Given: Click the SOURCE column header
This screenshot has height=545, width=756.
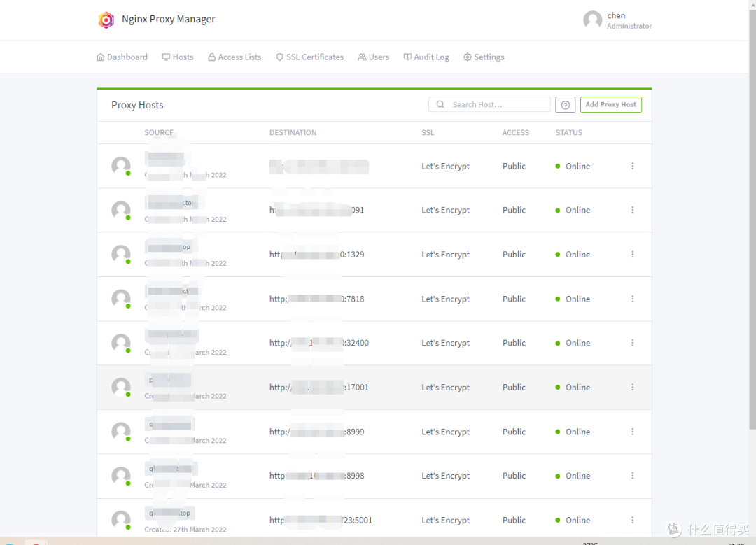Looking at the screenshot, I should click(x=159, y=133).
